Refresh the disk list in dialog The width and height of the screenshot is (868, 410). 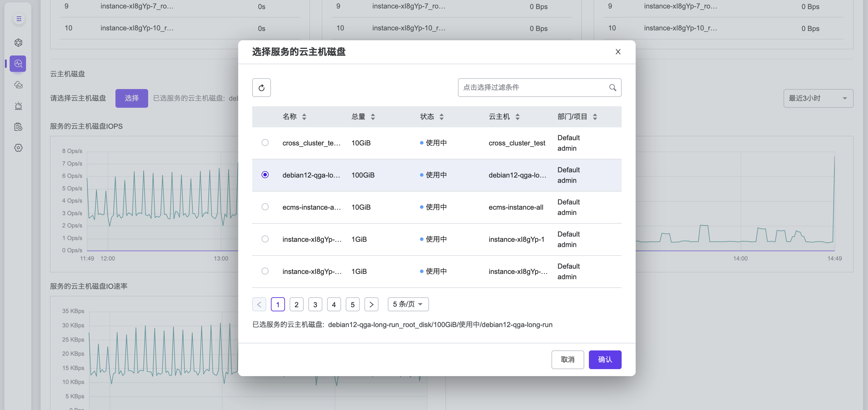[x=262, y=88]
